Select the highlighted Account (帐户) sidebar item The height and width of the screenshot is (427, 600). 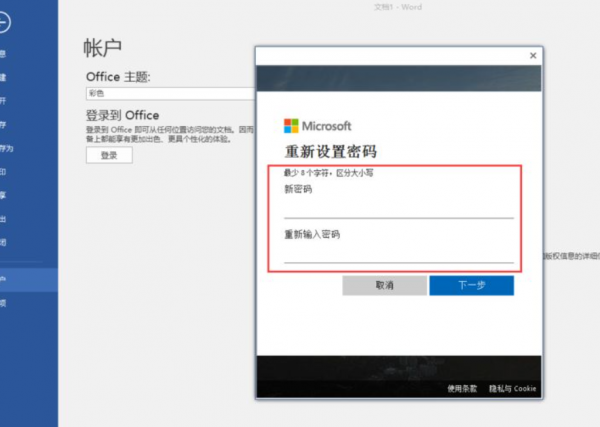coord(29,280)
